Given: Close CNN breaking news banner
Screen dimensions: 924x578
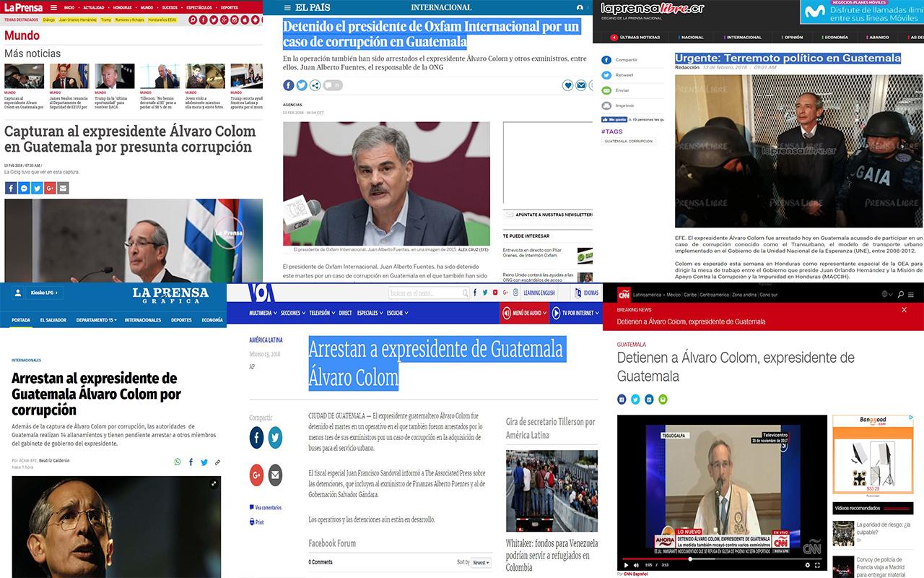Looking at the screenshot, I should (x=904, y=310).
